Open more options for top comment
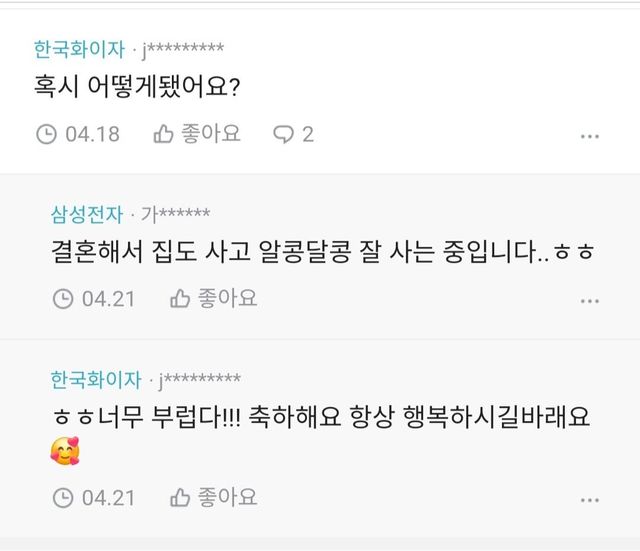The height and width of the screenshot is (551, 640). (590, 136)
